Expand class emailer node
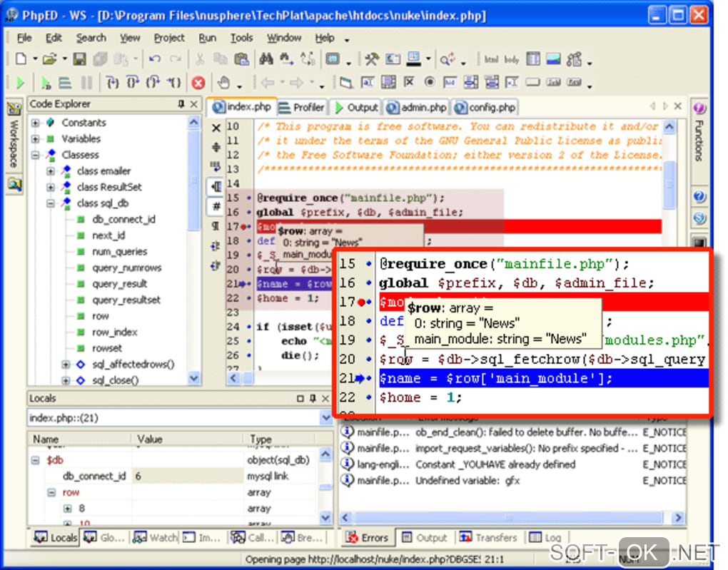Screen dimensions: 728x570 click(x=50, y=171)
